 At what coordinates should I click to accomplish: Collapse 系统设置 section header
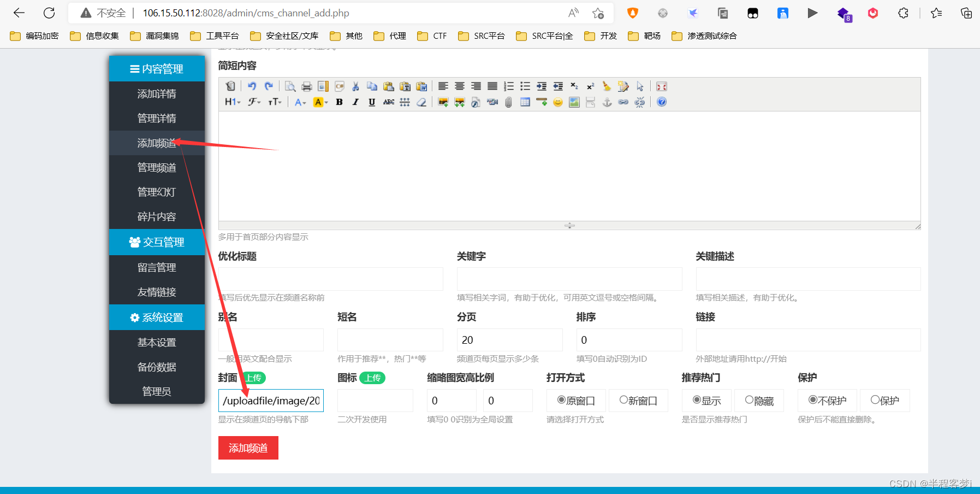[x=157, y=317]
